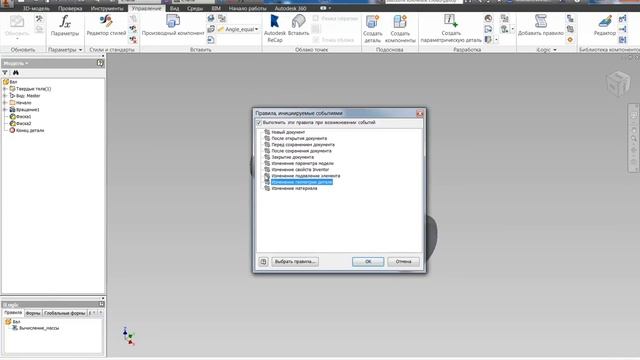The height and width of the screenshot is (360, 640).
Task: Select the Новый документ event
Action: tap(288, 132)
